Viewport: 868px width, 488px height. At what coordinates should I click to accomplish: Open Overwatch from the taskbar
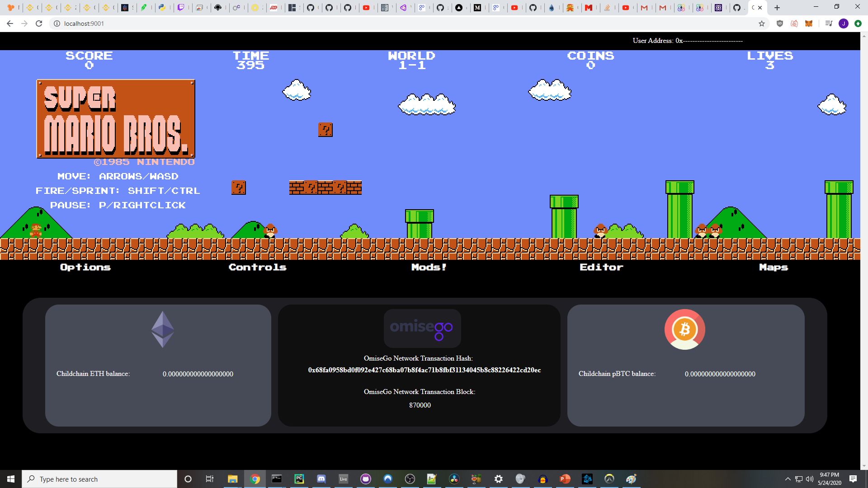click(x=609, y=479)
